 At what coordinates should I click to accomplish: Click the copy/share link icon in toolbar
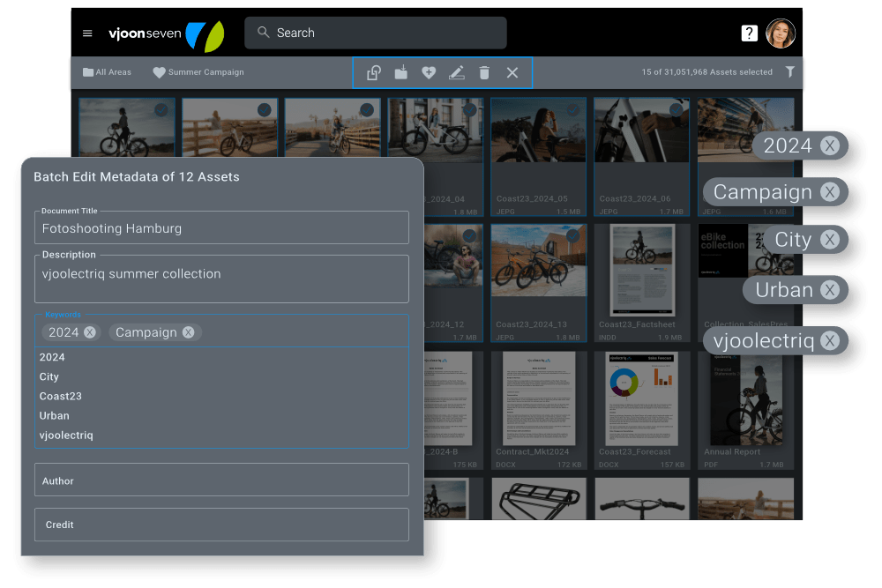[x=374, y=72]
